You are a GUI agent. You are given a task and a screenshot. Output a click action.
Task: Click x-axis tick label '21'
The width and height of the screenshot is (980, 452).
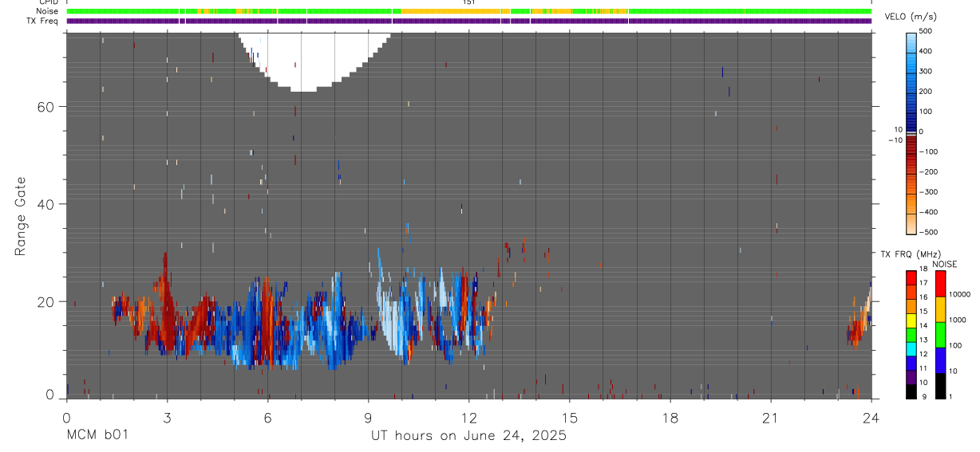click(770, 418)
